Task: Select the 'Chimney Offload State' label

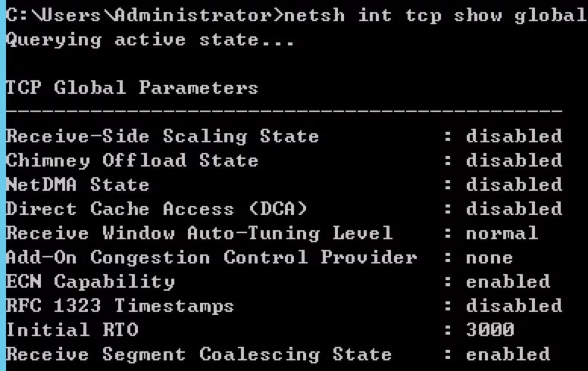Action: click(x=132, y=161)
